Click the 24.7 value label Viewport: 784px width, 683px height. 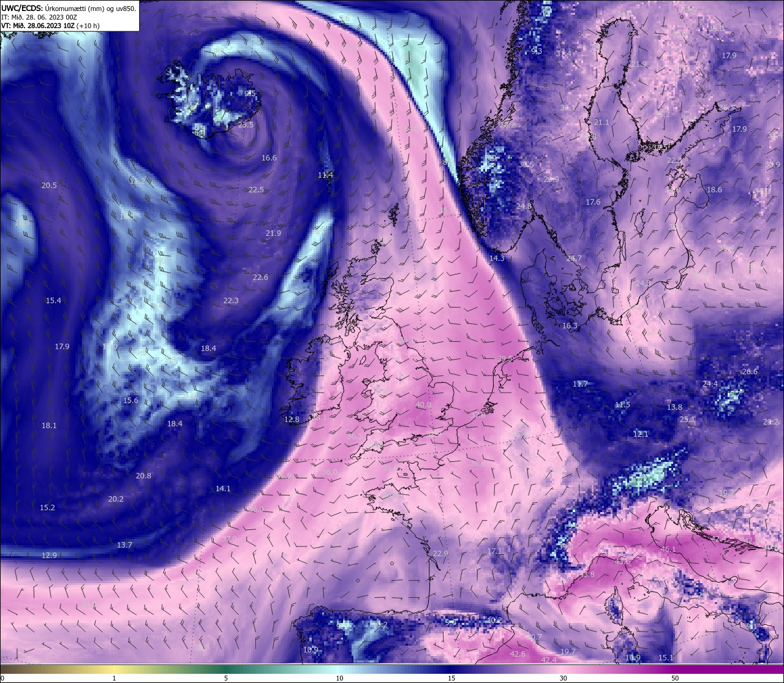(x=574, y=258)
